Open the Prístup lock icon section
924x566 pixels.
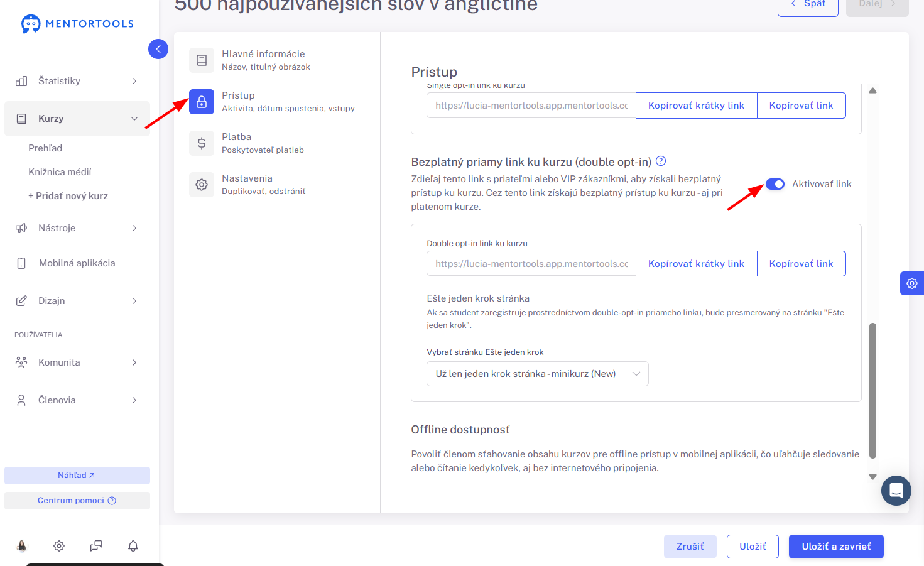tap(202, 102)
